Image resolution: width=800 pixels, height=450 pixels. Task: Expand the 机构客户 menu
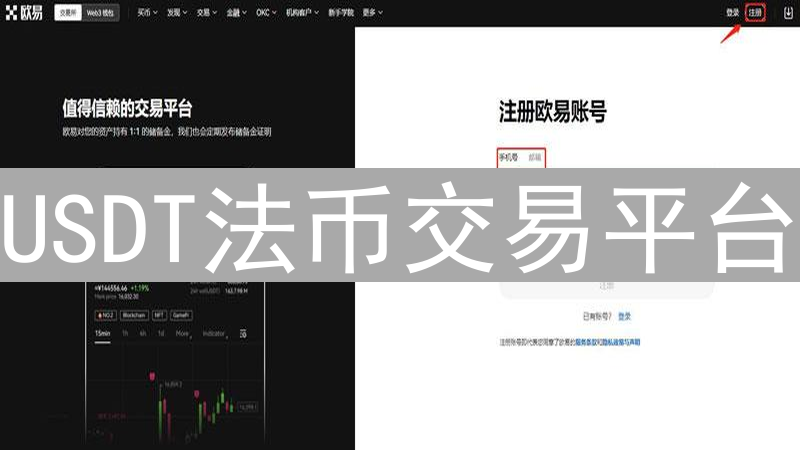click(302, 13)
